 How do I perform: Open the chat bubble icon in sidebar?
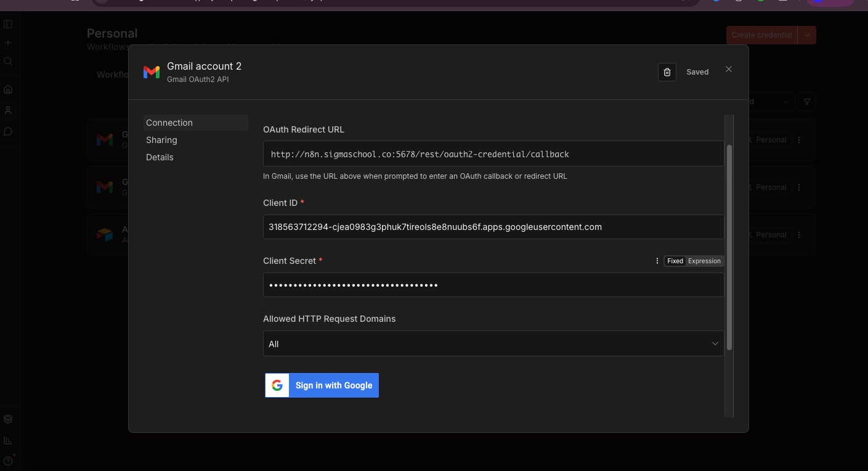click(8, 131)
